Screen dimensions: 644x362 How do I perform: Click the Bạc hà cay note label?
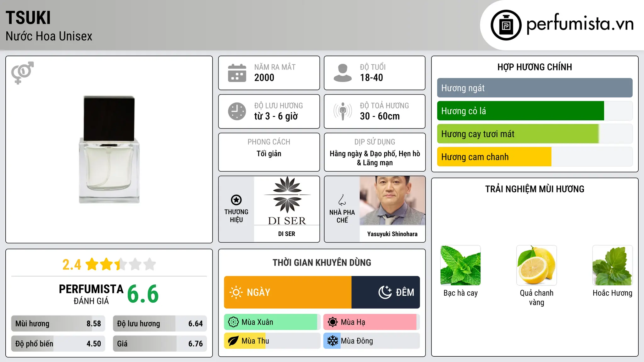click(x=461, y=293)
